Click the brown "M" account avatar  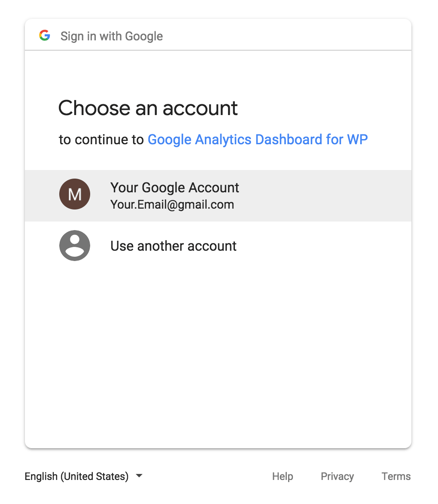click(75, 194)
